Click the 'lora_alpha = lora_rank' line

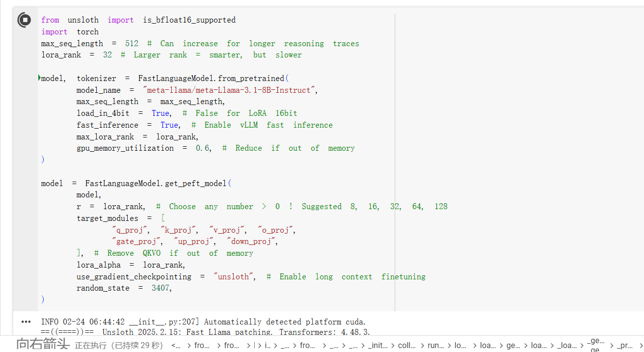tap(131, 265)
